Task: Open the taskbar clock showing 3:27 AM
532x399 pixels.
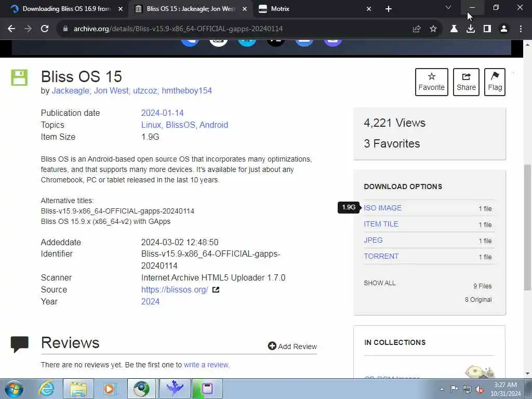Action: click(506, 389)
